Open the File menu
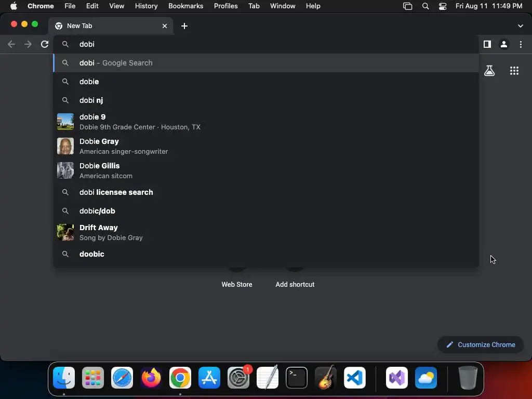The height and width of the screenshot is (399, 532). point(70,6)
